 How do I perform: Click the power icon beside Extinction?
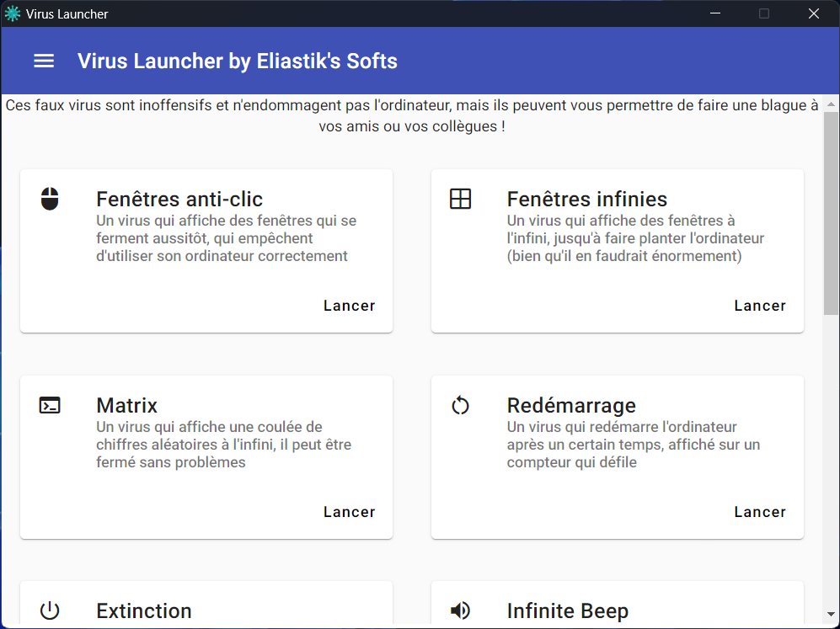point(50,610)
